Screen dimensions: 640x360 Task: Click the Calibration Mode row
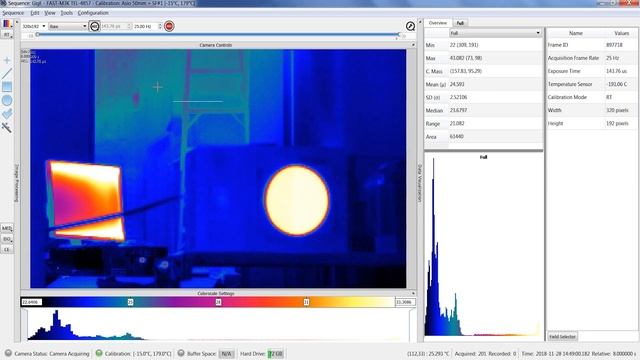(x=591, y=97)
